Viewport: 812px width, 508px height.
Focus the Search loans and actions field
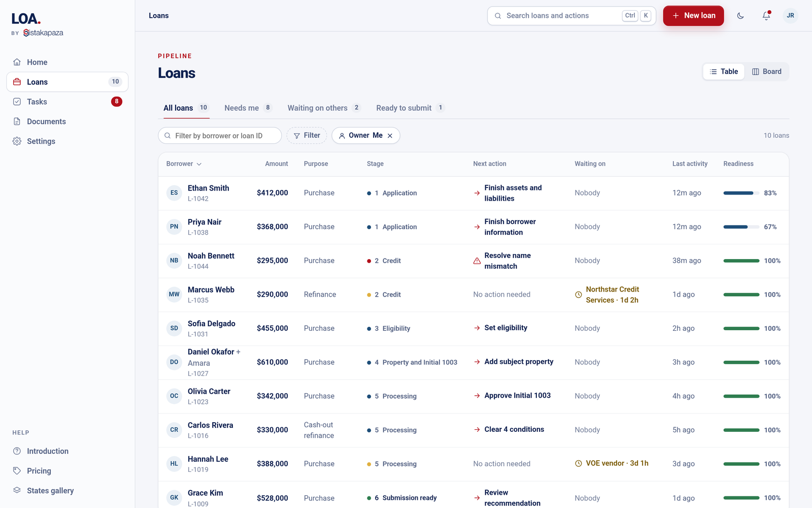click(x=571, y=16)
